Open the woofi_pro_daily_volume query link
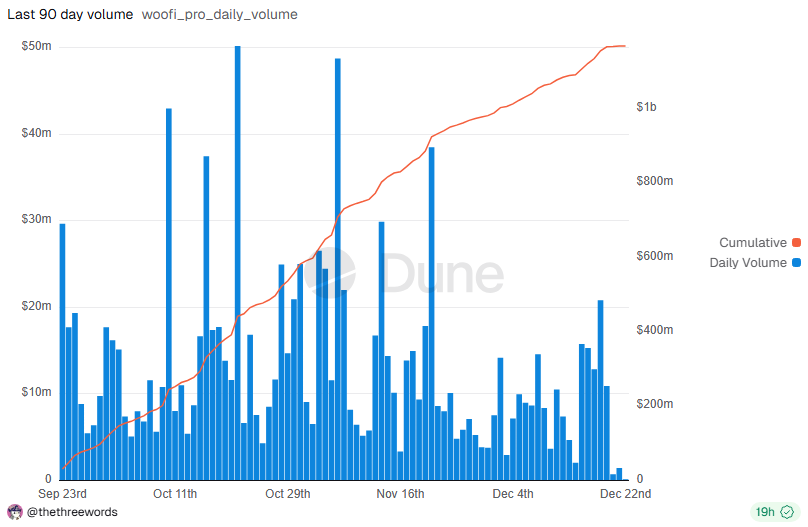The width and height of the screenshot is (808, 527). (x=219, y=15)
